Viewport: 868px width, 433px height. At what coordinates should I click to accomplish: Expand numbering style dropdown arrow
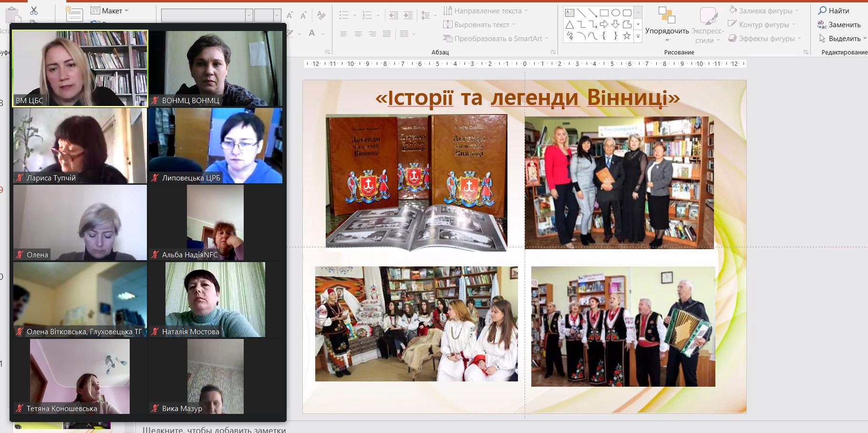tap(378, 16)
